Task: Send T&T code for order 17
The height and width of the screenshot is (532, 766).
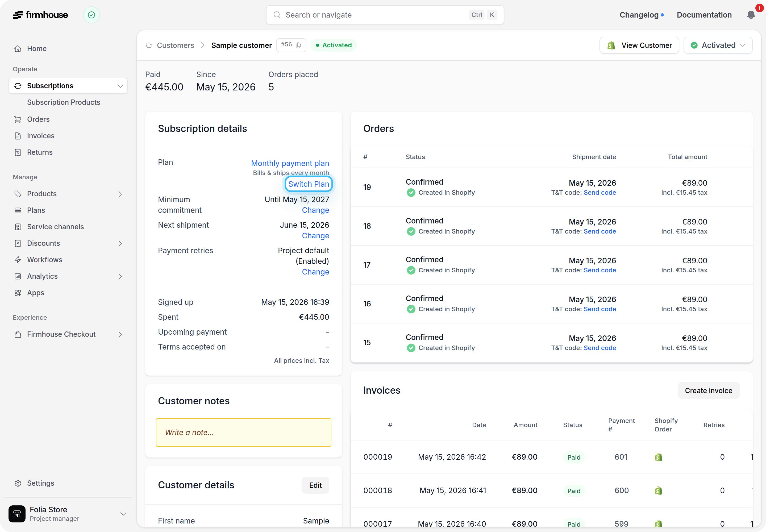Action: point(600,270)
